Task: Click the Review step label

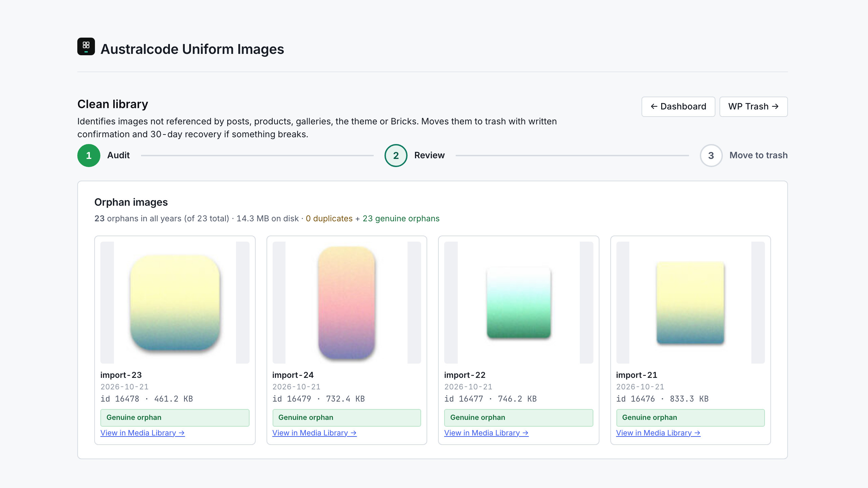Action: [429, 155]
